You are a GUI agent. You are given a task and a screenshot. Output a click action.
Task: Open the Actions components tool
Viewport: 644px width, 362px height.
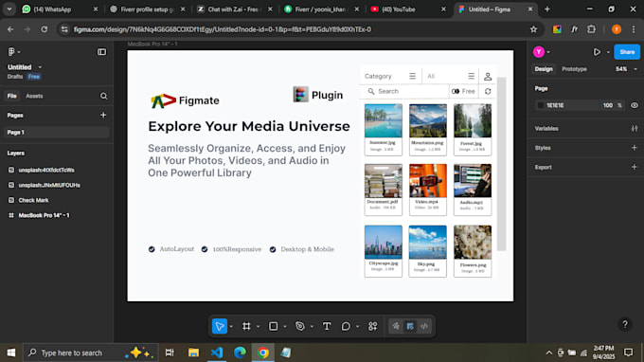click(x=372, y=326)
